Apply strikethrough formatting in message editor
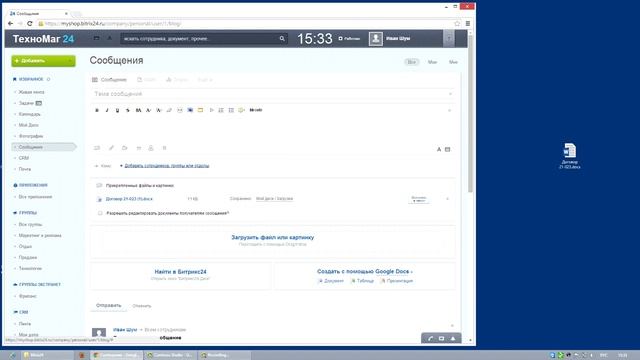This screenshot has width=640, height=360. coord(128,110)
